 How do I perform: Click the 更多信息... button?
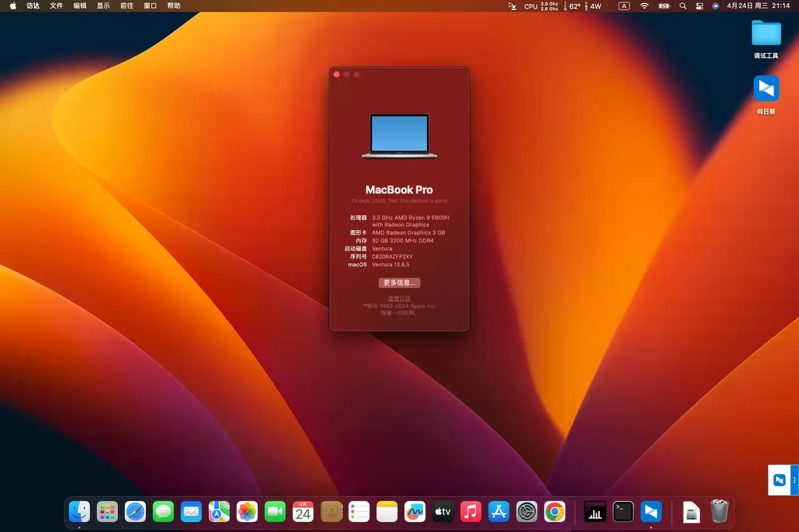(399, 283)
